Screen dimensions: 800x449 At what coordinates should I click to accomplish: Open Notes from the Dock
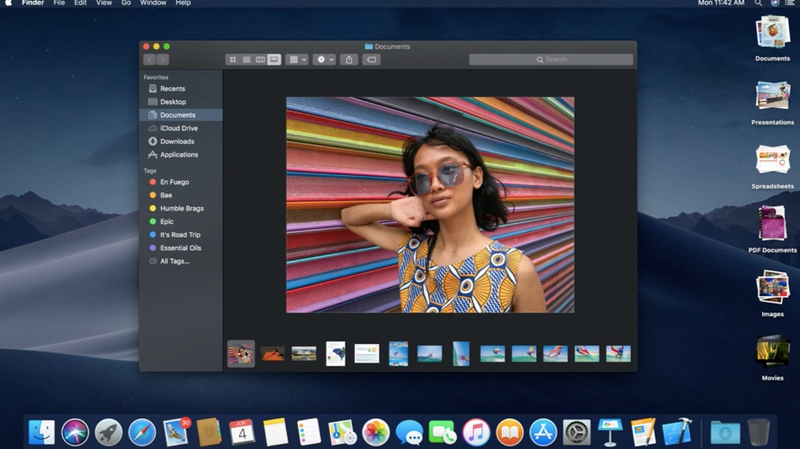276,432
